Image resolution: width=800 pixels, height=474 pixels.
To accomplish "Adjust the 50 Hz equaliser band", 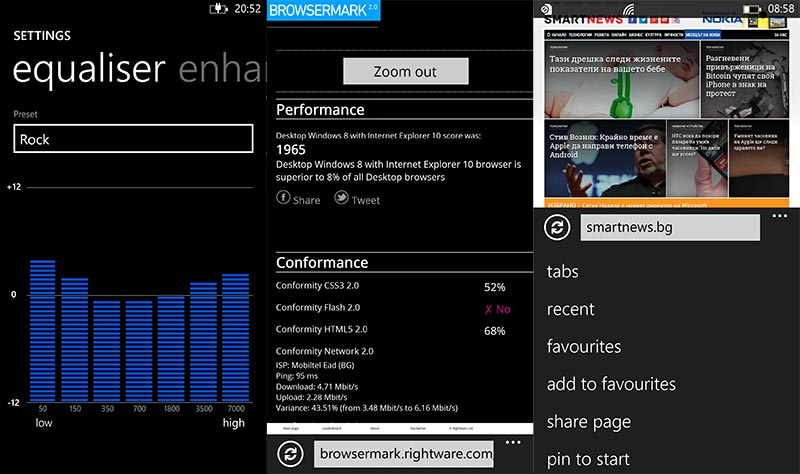I will (x=42, y=330).
